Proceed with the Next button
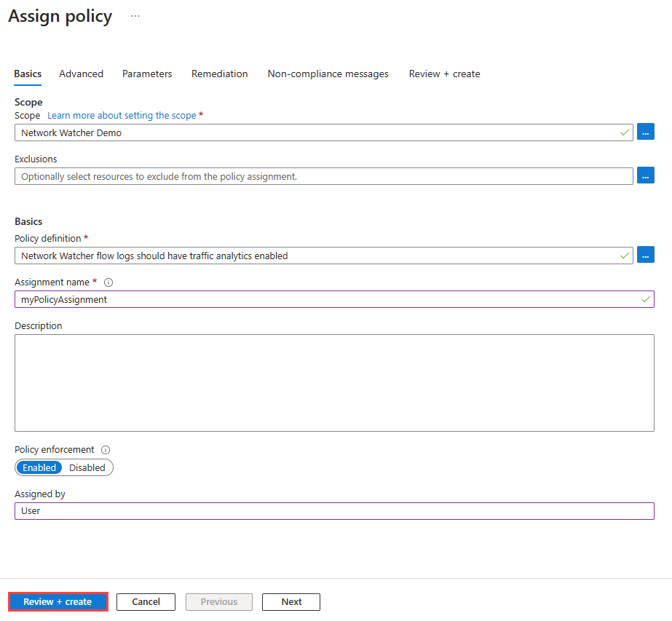The width and height of the screenshot is (672, 621). 290,601
